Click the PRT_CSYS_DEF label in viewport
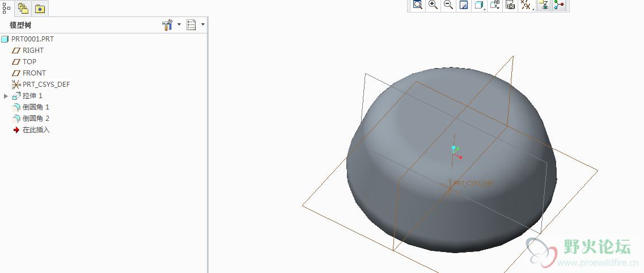The width and height of the screenshot is (644, 273). [x=473, y=183]
